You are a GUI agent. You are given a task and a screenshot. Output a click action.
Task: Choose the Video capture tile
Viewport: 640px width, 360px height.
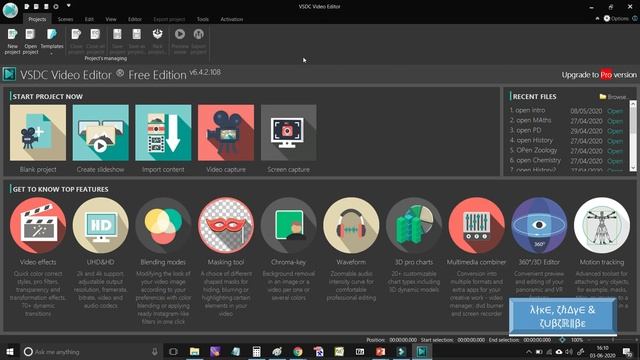(x=226, y=133)
